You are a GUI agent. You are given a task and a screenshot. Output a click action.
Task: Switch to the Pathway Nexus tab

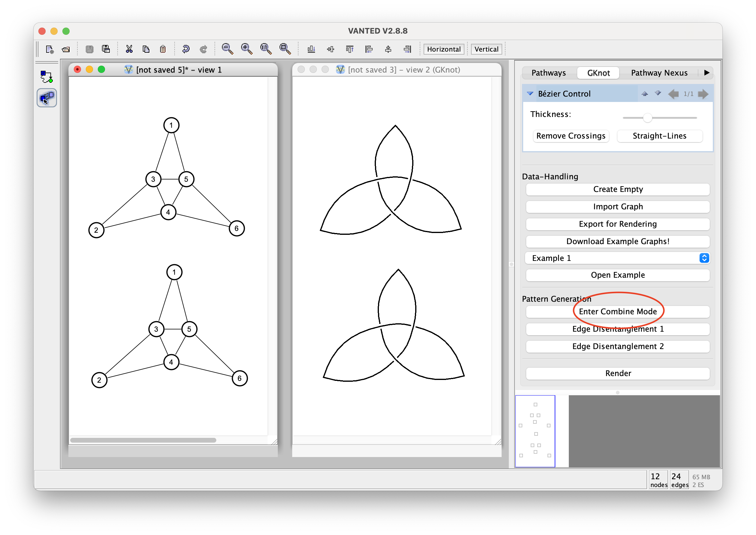(659, 73)
